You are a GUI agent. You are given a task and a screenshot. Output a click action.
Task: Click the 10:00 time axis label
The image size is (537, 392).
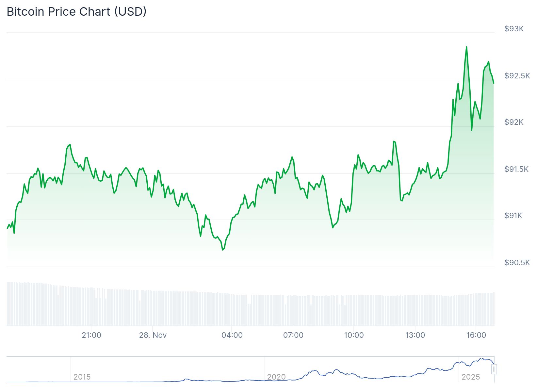pyautogui.click(x=354, y=335)
